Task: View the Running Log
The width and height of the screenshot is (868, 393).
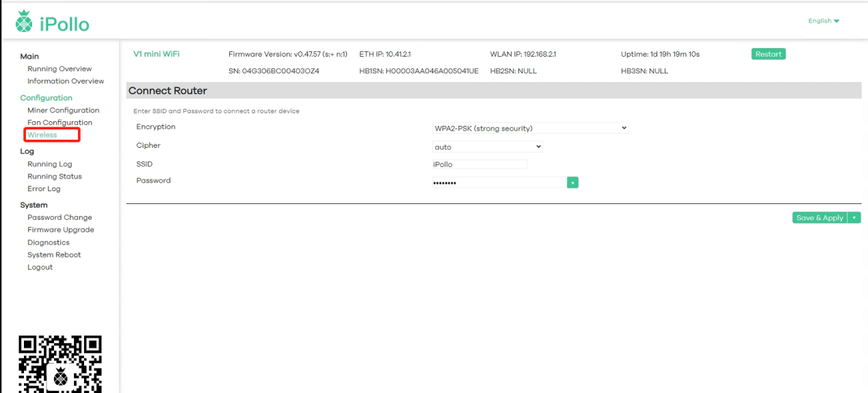Action: click(x=49, y=164)
